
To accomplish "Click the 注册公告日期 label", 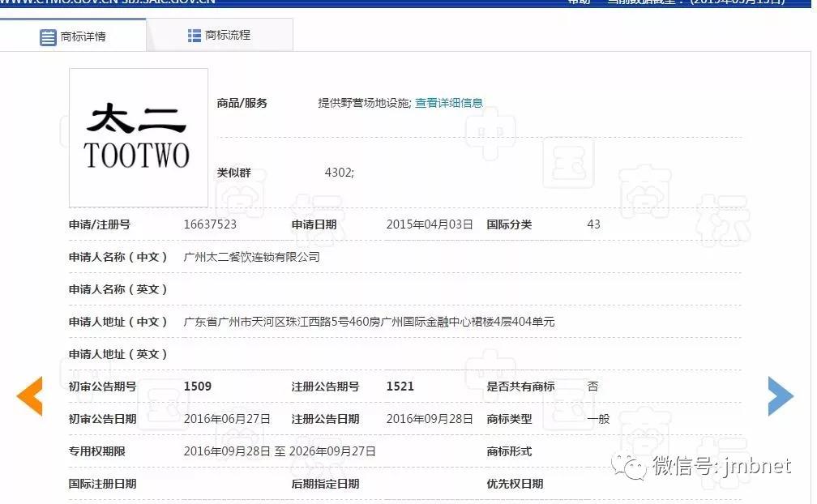I will pos(325,419).
